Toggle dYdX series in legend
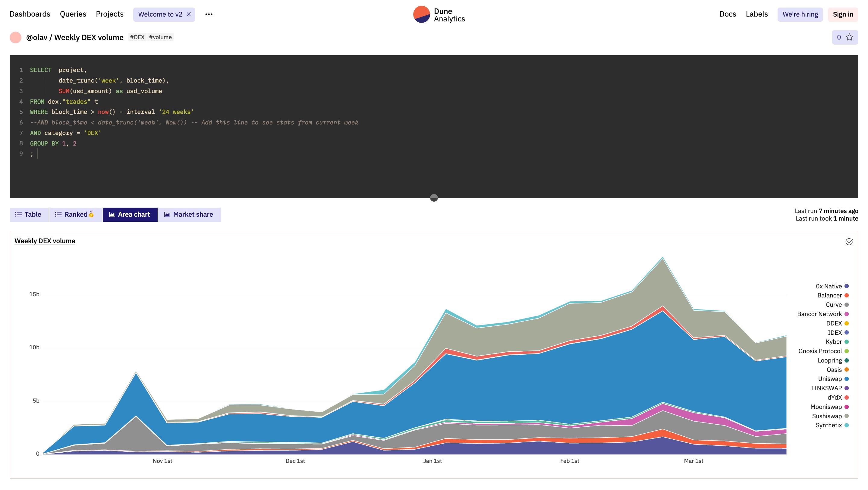The width and height of the screenshot is (868, 490). 838,398
